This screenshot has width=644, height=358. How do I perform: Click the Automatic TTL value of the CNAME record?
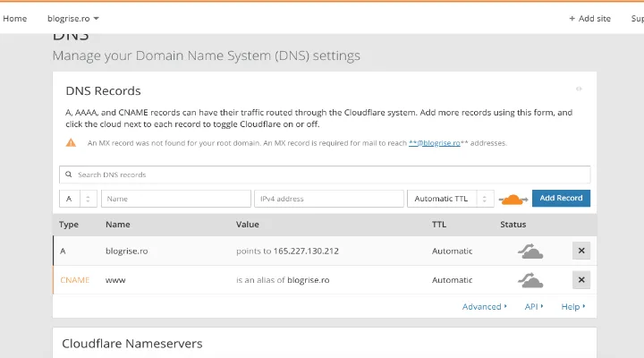pyautogui.click(x=452, y=280)
